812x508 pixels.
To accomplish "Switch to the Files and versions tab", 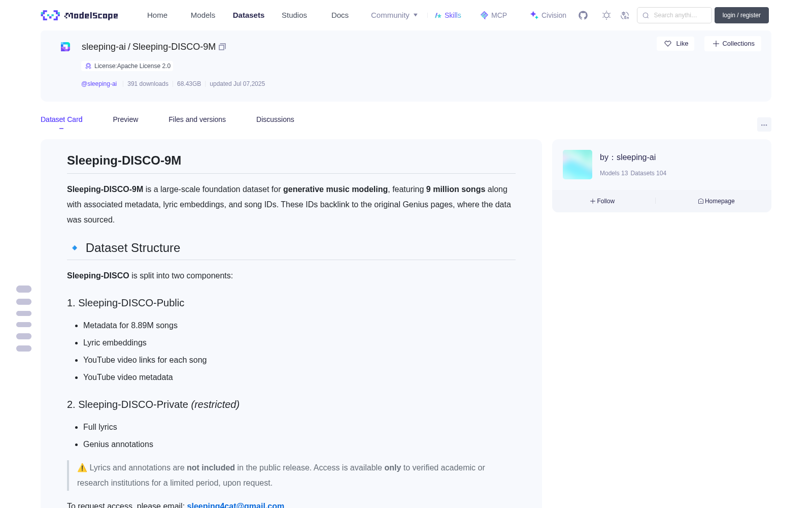I will tap(197, 119).
